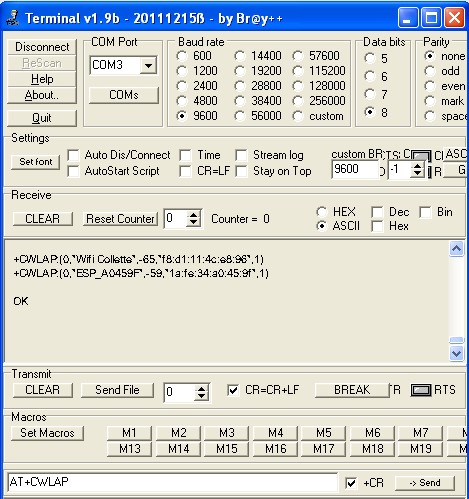469x499 pixels.
Task: Enable AutoStart Script checkbox
Action: coord(73,171)
